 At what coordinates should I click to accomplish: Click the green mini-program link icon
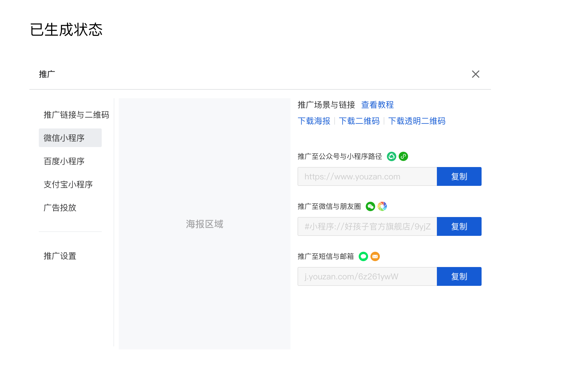(403, 156)
